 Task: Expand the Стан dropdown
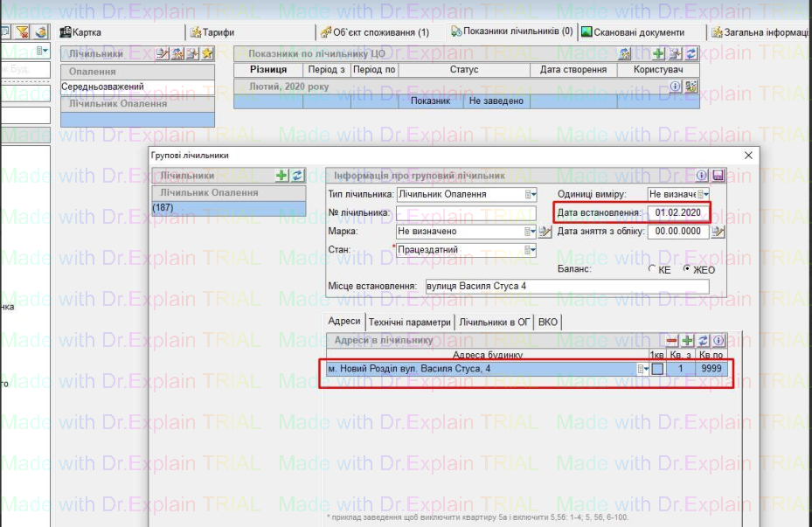tap(530, 250)
